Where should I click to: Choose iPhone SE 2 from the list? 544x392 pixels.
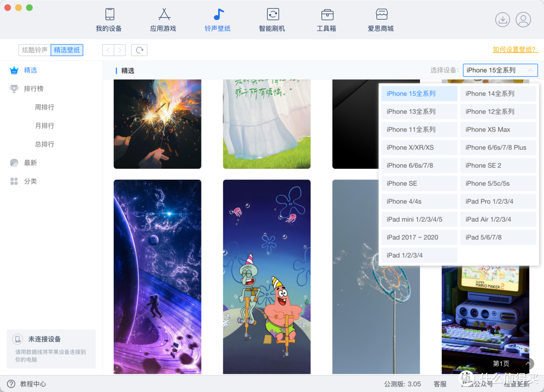coord(498,165)
